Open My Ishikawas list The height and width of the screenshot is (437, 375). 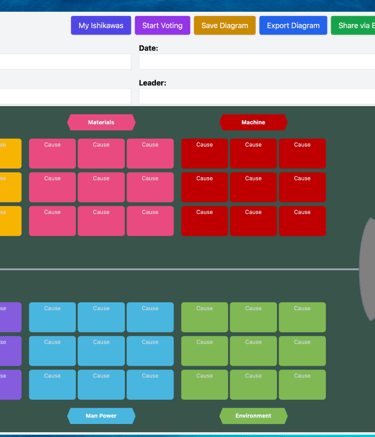click(101, 25)
